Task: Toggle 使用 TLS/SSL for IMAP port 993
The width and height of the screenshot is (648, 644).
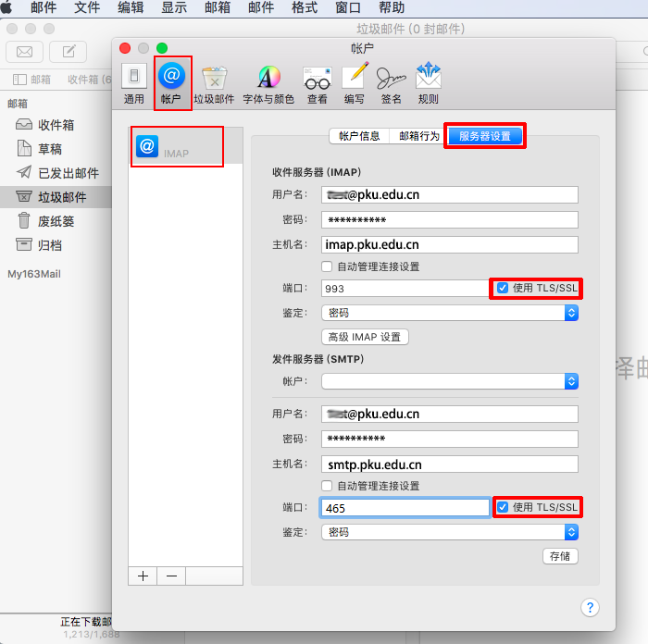Action: (503, 289)
